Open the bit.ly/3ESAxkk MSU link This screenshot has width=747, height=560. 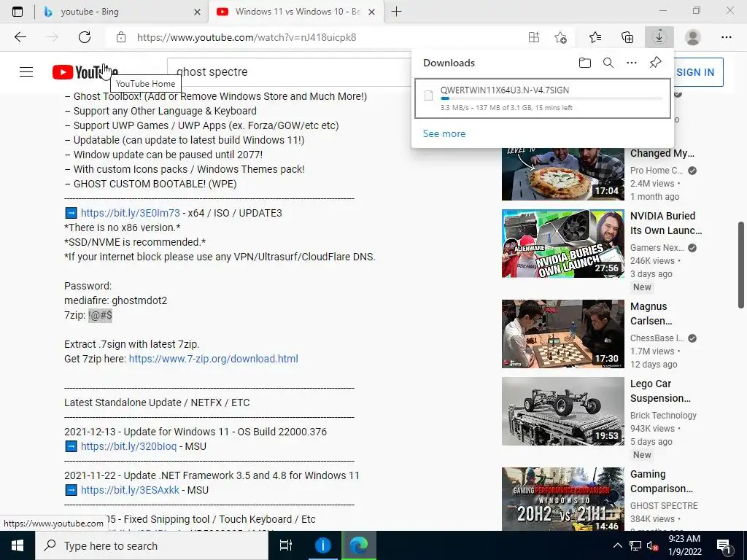pyautogui.click(x=130, y=490)
